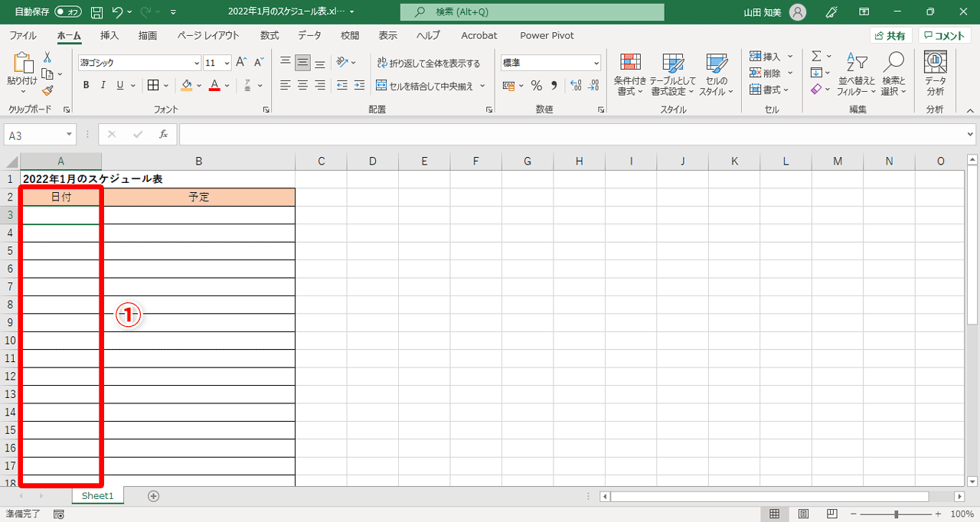Screen dimensions: 980x522
Task: Click the AutoSum sigma icon
Action: (x=816, y=56)
